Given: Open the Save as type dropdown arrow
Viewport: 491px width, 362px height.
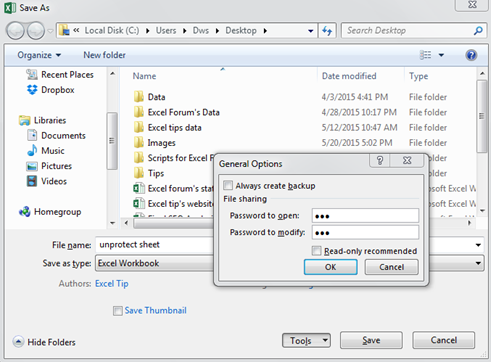Looking at the screenshot, I should coord(478,263).
